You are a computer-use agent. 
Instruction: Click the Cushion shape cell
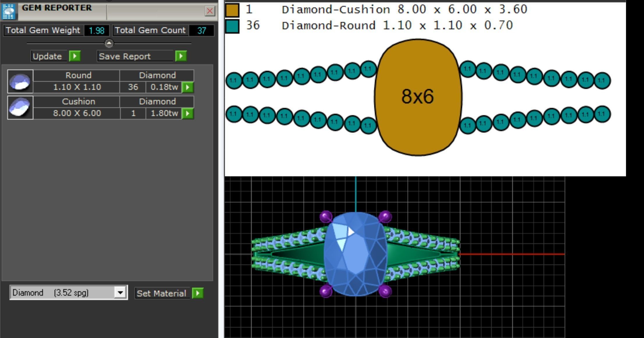click(x=77, y=102)
